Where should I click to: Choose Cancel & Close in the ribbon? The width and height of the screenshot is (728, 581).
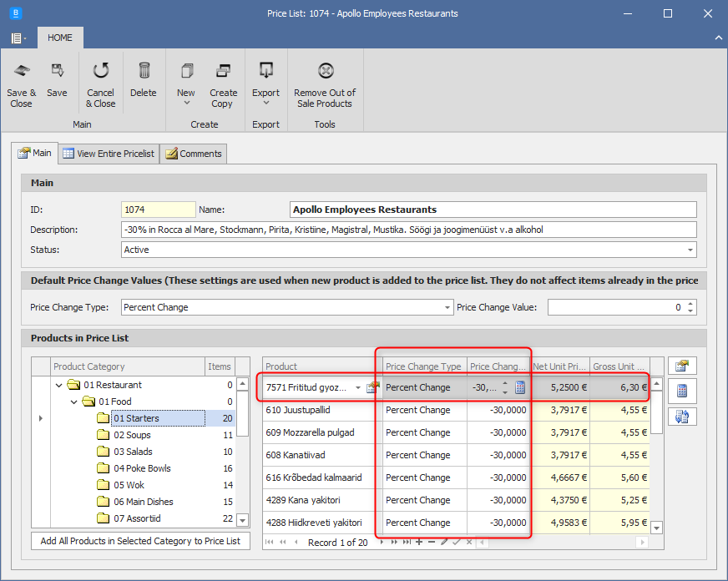(x=101, y=86)
